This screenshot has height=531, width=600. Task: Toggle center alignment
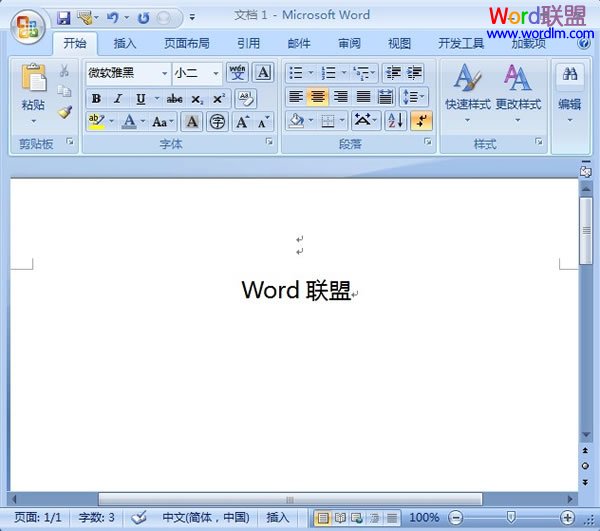pos(318,96)
